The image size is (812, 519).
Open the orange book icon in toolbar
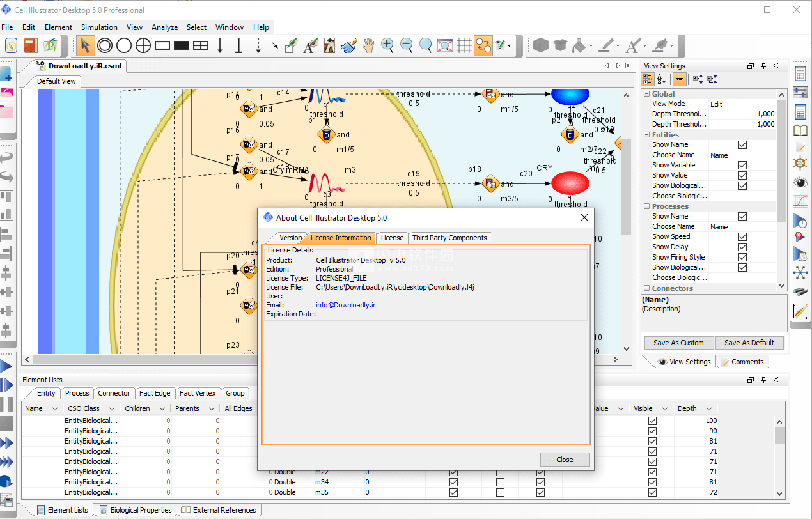tap(30, 45)
